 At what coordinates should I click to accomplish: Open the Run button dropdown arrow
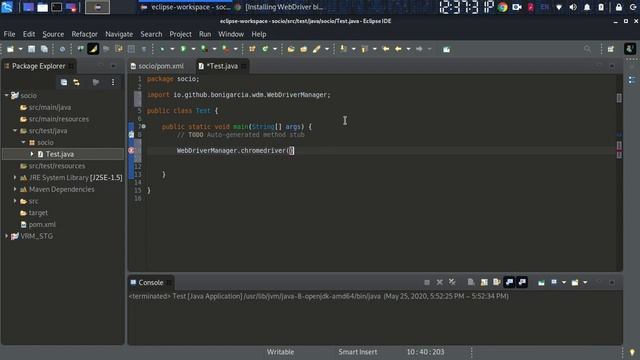tap(193, 49)
